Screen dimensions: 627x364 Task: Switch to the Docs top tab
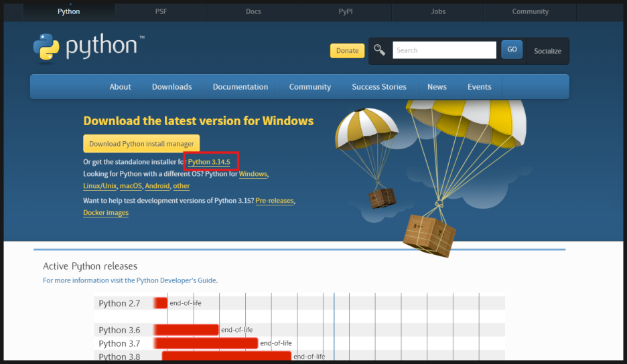coord(253,11)
